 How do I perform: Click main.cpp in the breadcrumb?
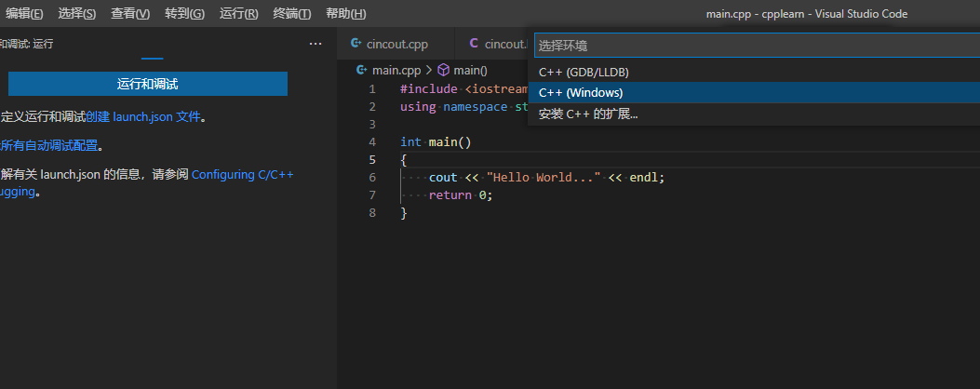click(396, 70)
